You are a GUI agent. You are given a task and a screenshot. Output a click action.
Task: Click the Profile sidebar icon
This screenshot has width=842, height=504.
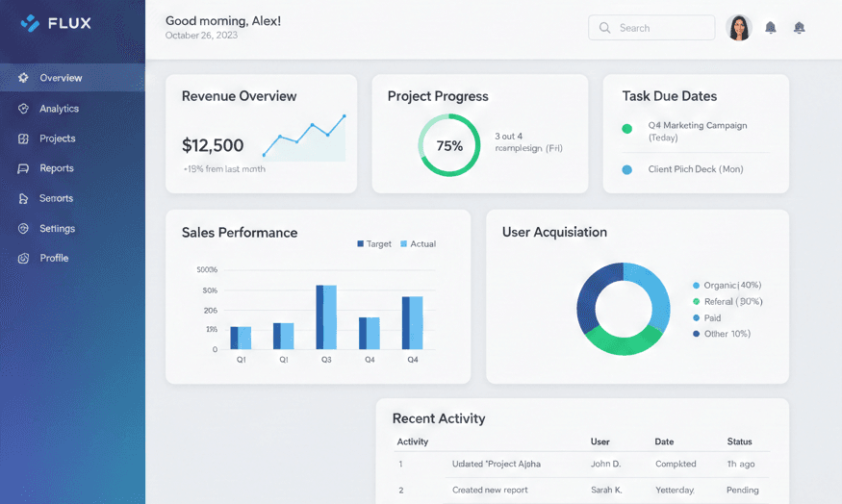[x=23, y=259]
